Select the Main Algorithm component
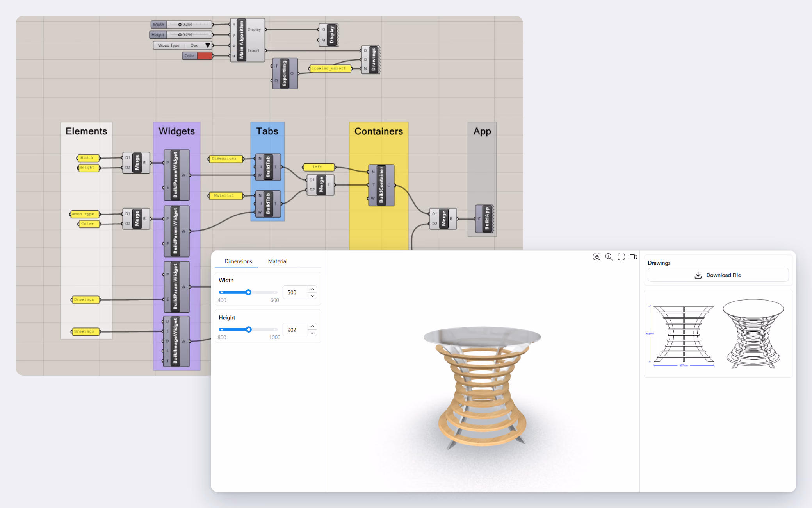 pyautogui.click(x=248, y=40)
